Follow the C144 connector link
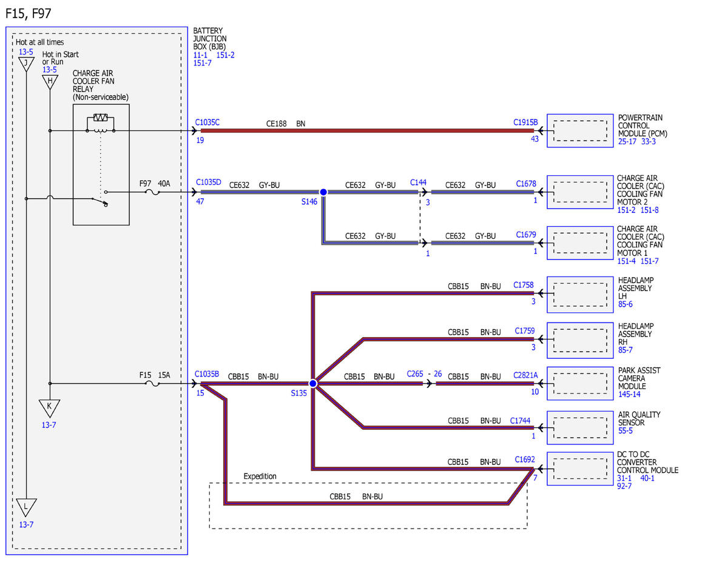This screenshot has width=728, height=562. pos(419,182)
